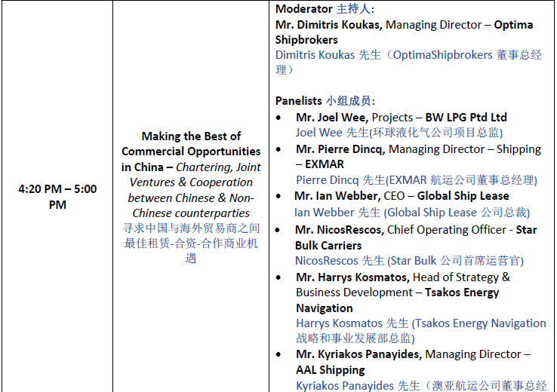Click the line 'Ian Webber 先生 (Global Ship Lease 公司总裁)'
The height and width of the screenshot is (392, 557).
click(412, 213)
